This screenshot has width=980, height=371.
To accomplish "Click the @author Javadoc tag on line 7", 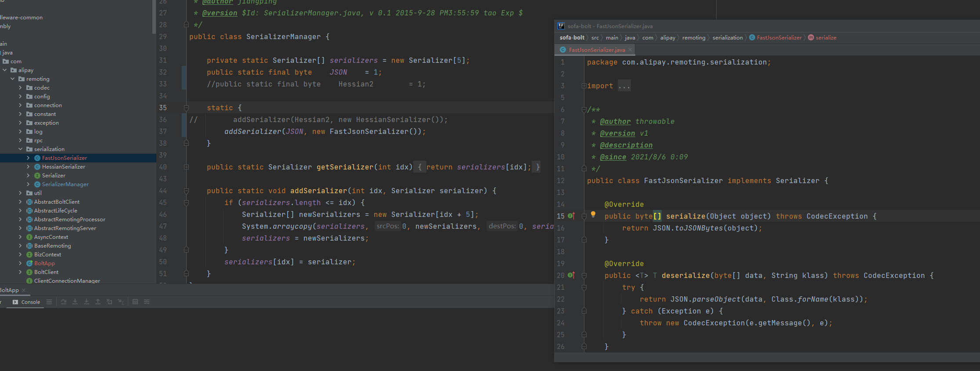I will tap(615, 122).
